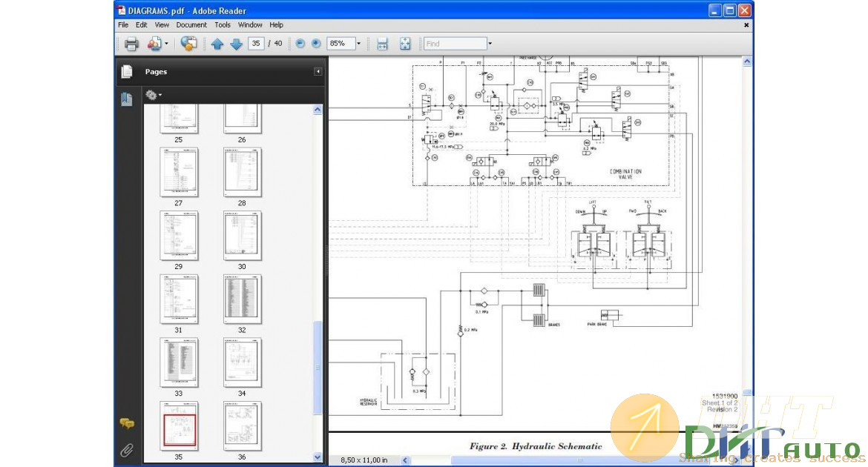This screenshot has width=868, height=467.
Task: Click the zoom percentage field showing 85%
Action: pos(341,43)
